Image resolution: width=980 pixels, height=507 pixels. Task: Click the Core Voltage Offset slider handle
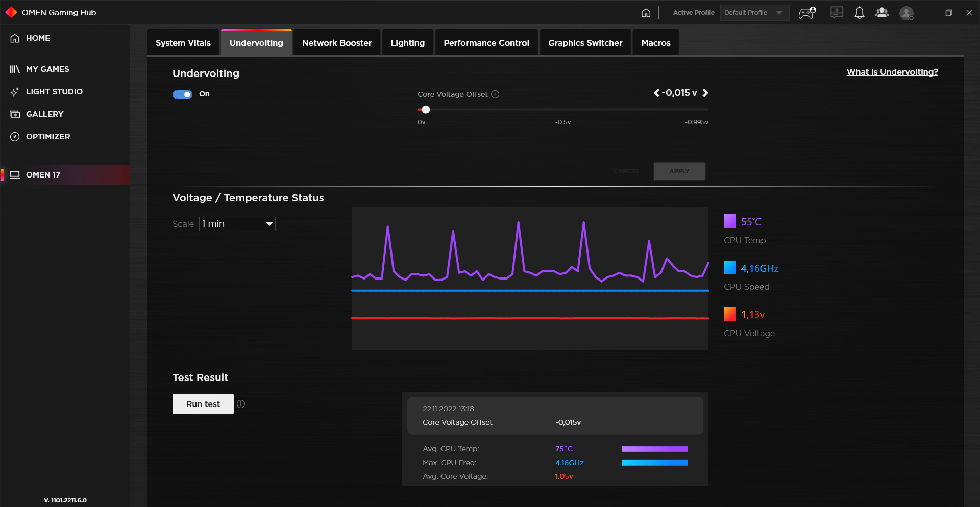426,110
